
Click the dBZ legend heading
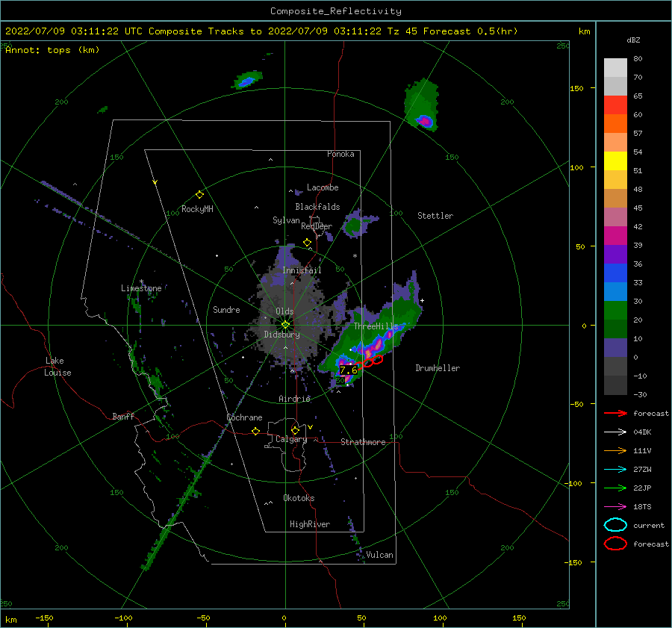(x=633, y=40)
